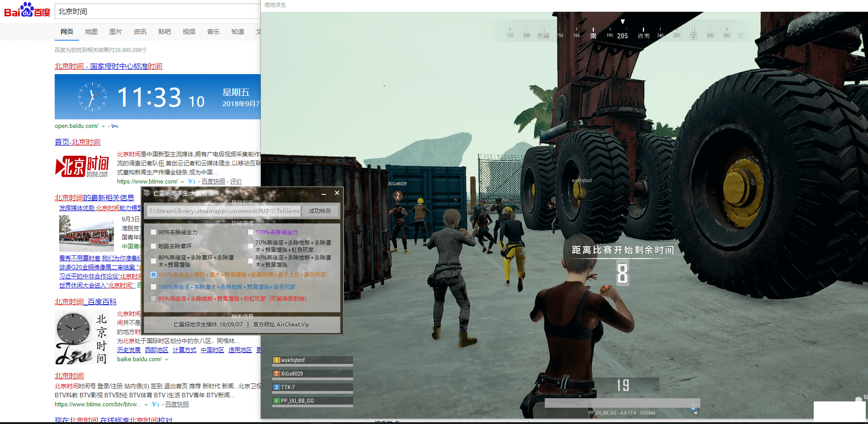This screenshot has width=868, height=424.
Task: Open the 首页-北京时间 result link
Action: tap(78, 142)
